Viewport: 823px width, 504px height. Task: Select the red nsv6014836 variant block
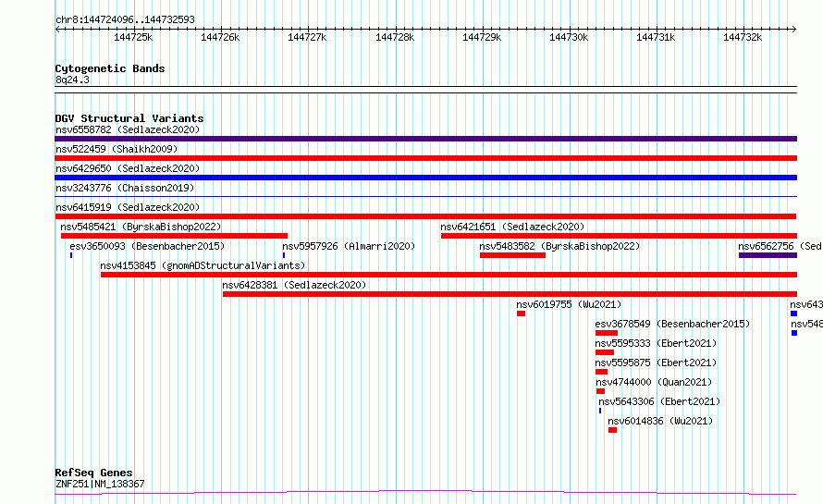pyautogui.click(x=612, y=430)
